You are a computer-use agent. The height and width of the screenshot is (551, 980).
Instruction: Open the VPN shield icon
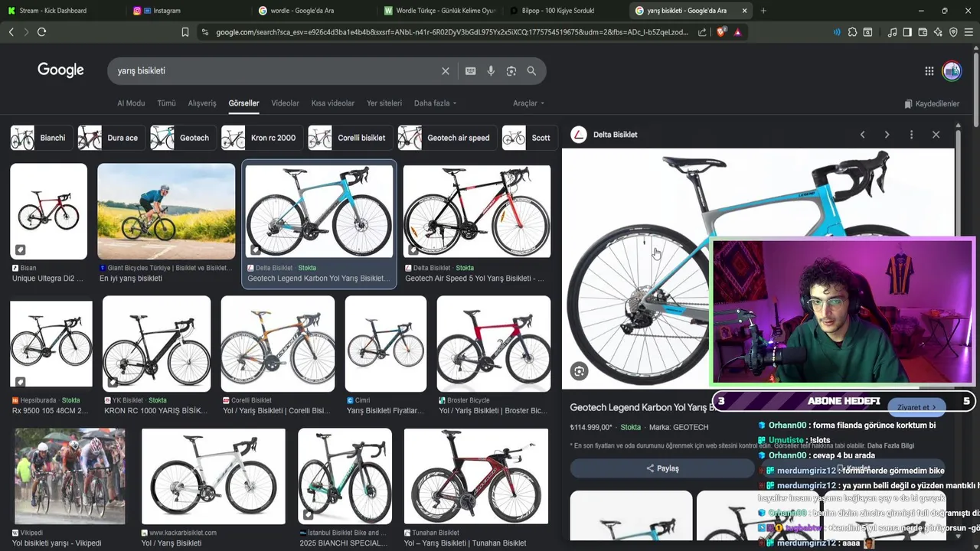[953, 32]
